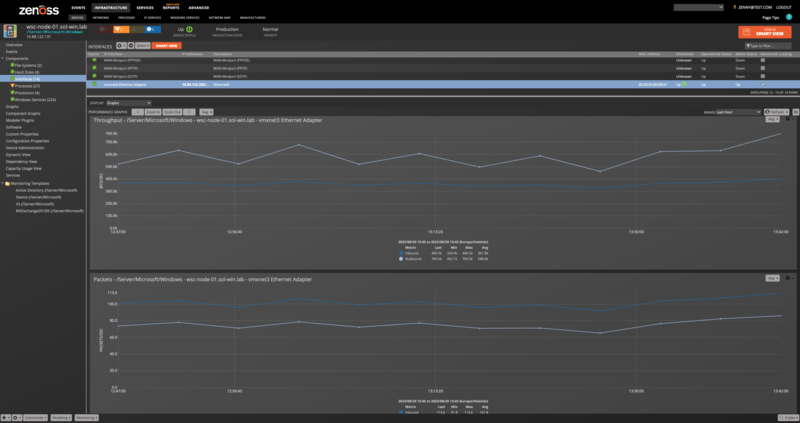Click the delete icon in Interfaces toolbar
The height and width of the screenshot is (423, 800).
(x=131, y=46)
